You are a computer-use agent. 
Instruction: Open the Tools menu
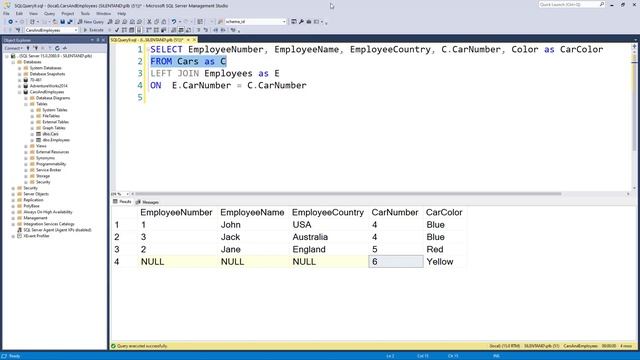tap(85, 13)
